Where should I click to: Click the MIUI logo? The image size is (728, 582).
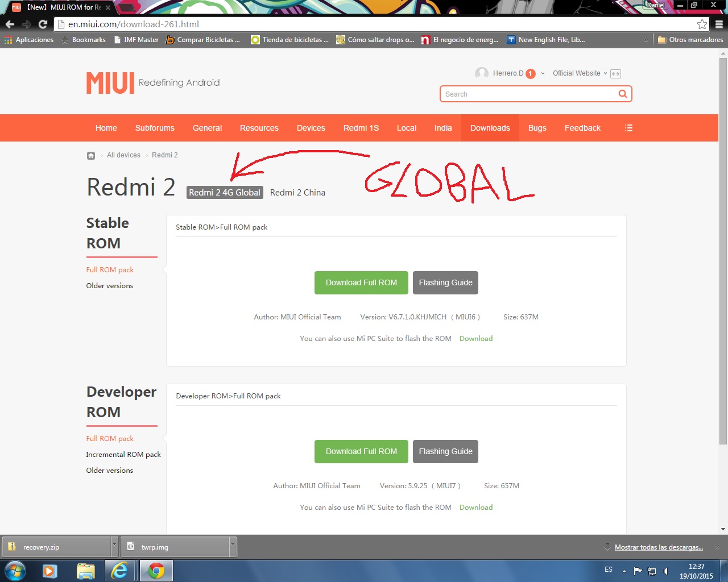tap(110, 83)
